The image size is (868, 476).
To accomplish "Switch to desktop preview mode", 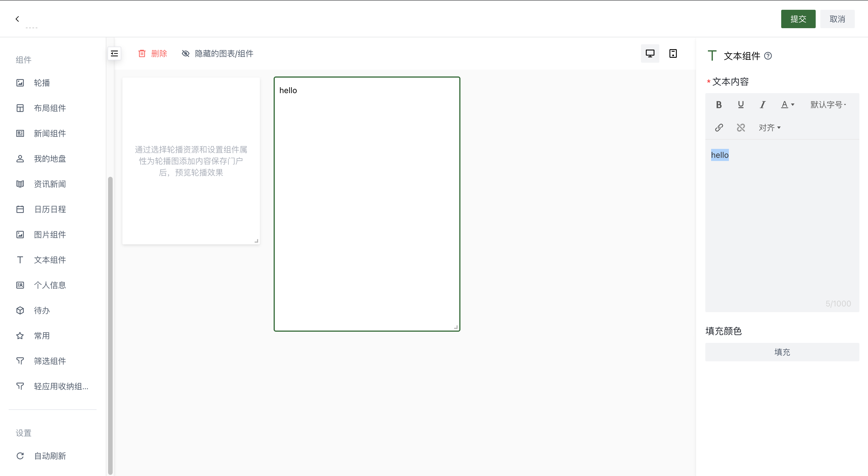I will click(650, 53).
